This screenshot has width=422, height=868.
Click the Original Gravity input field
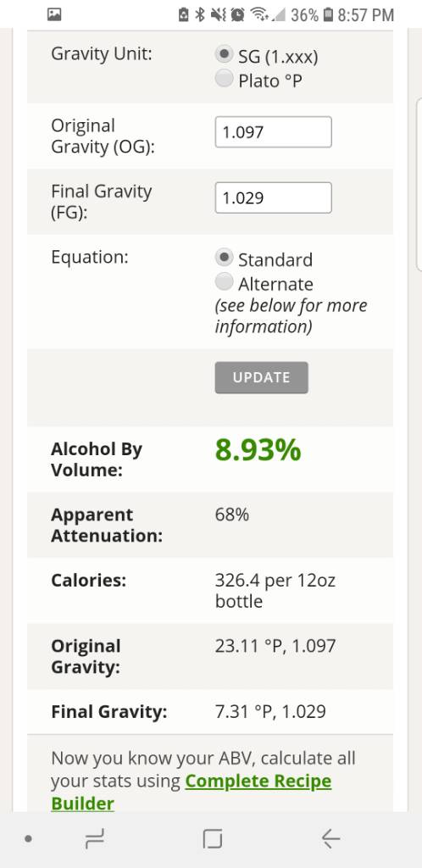tap(273, 131)
